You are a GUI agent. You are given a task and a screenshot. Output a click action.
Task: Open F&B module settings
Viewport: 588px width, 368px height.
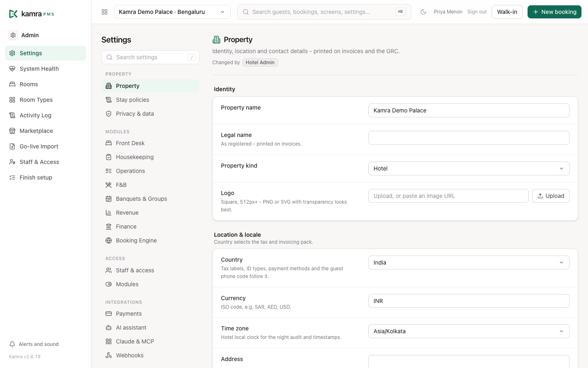(150, 185)
